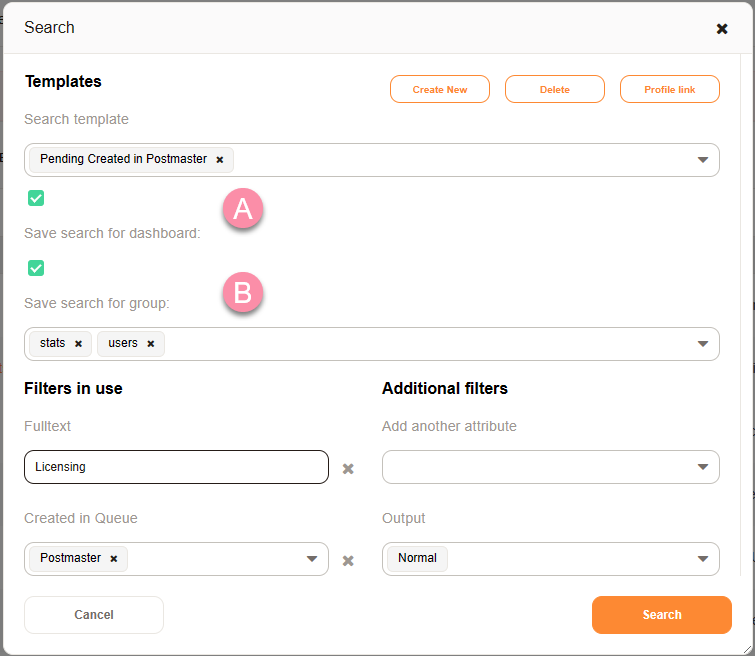
Task: Remove the 'users' group tag
Action: click(151, 343)
